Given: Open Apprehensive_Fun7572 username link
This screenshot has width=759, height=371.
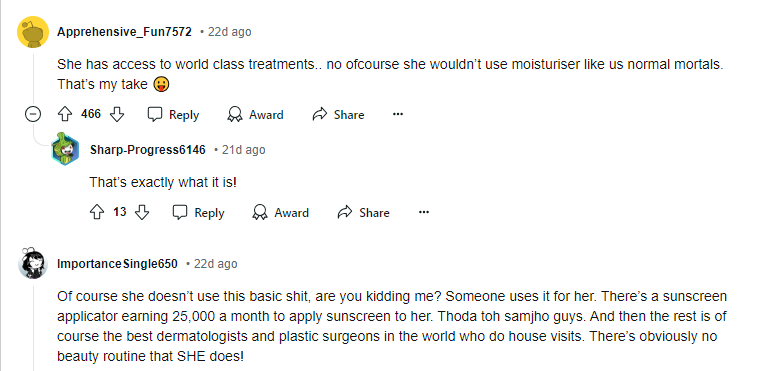Looking at the screenshot, I should (124, 32).
